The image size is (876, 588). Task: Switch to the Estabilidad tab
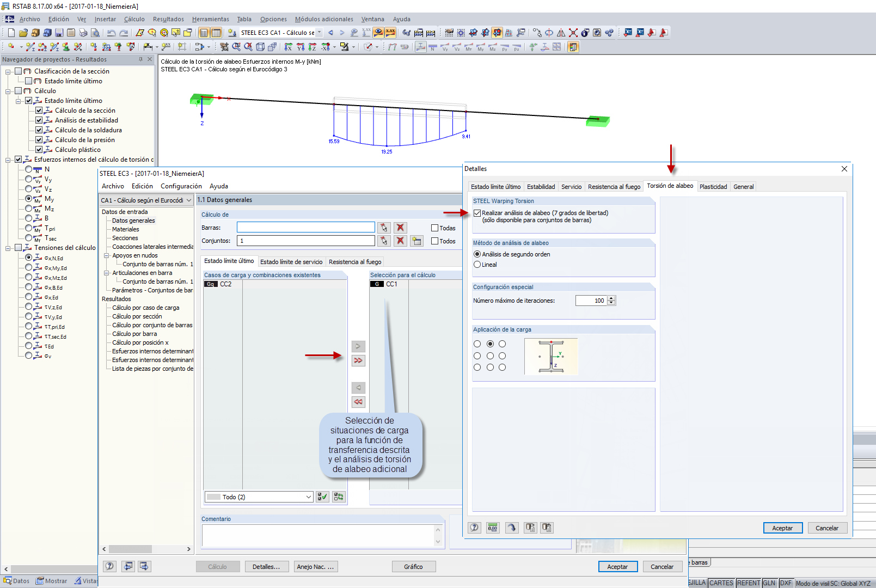pyautogui.click(x=541, y=187)
